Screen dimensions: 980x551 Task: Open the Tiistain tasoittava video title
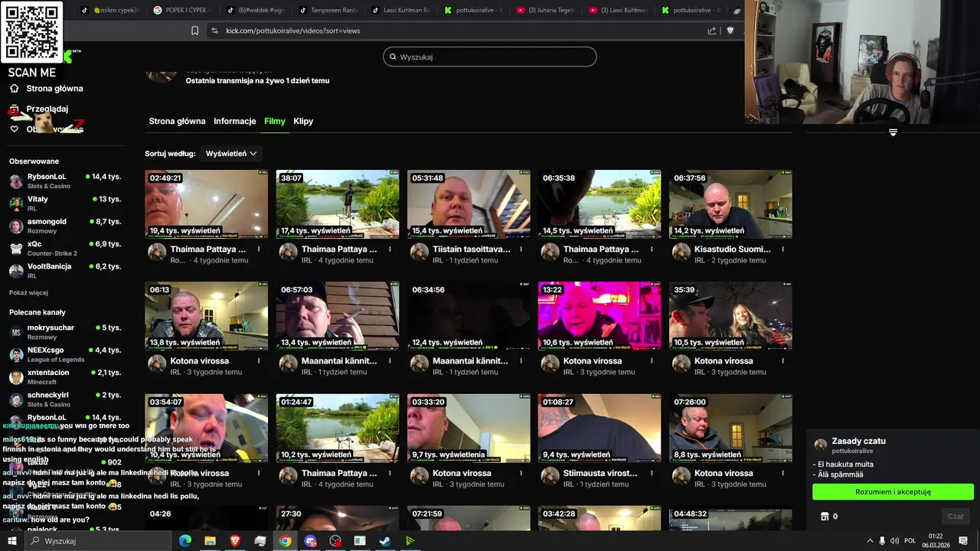pos(472,249)
